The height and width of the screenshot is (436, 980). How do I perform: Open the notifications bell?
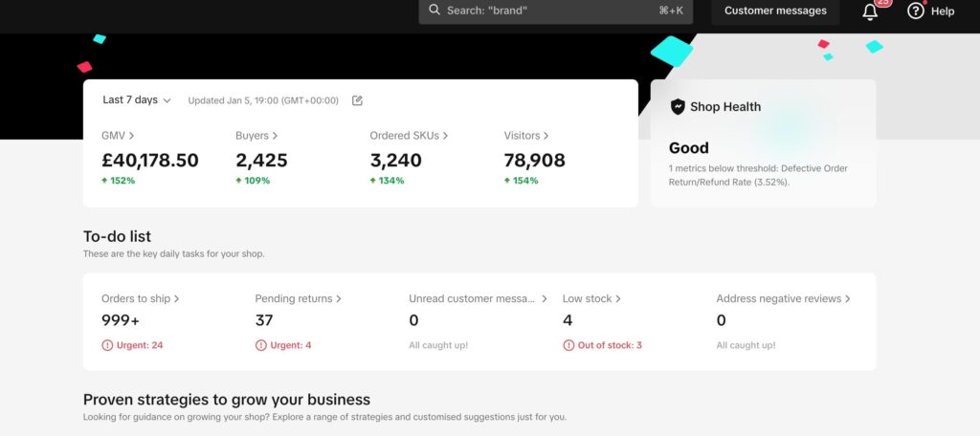click(x=870, y=11)
